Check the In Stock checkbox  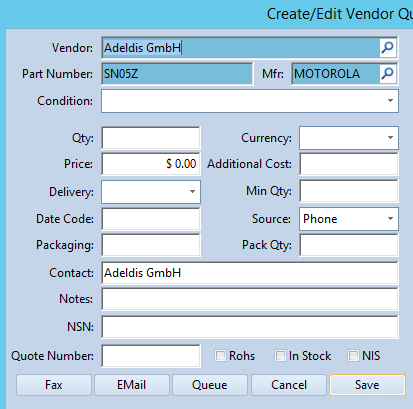pos(280,356)
